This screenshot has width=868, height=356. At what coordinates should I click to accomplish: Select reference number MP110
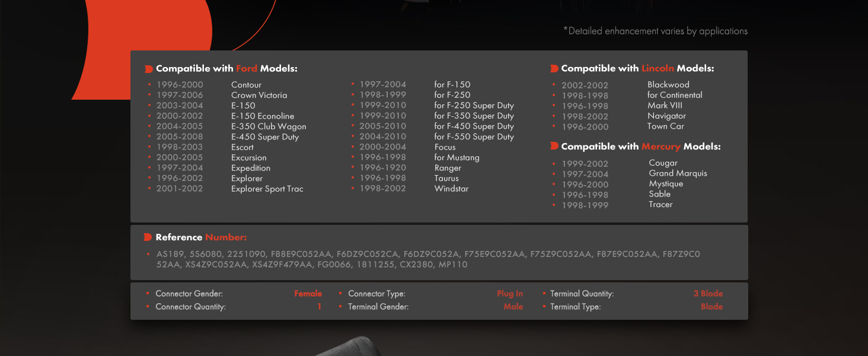coord(453,265)
